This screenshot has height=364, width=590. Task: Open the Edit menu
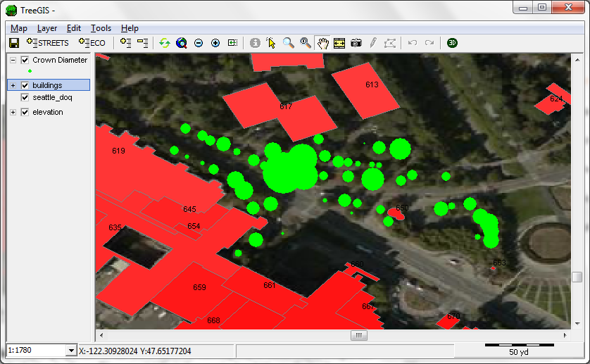coord(74,28)
